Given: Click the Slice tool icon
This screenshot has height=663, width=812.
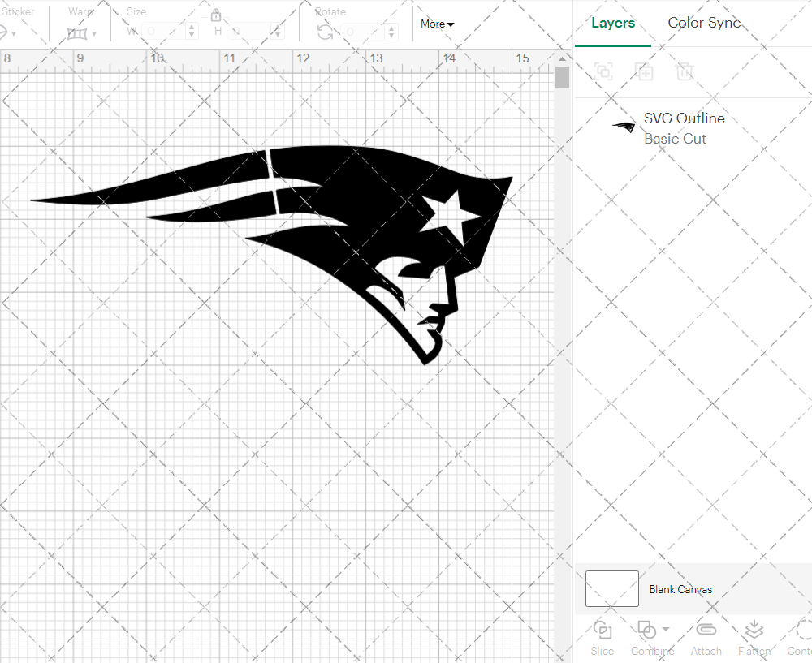Looking at the screenshot, I should (603, 631).
